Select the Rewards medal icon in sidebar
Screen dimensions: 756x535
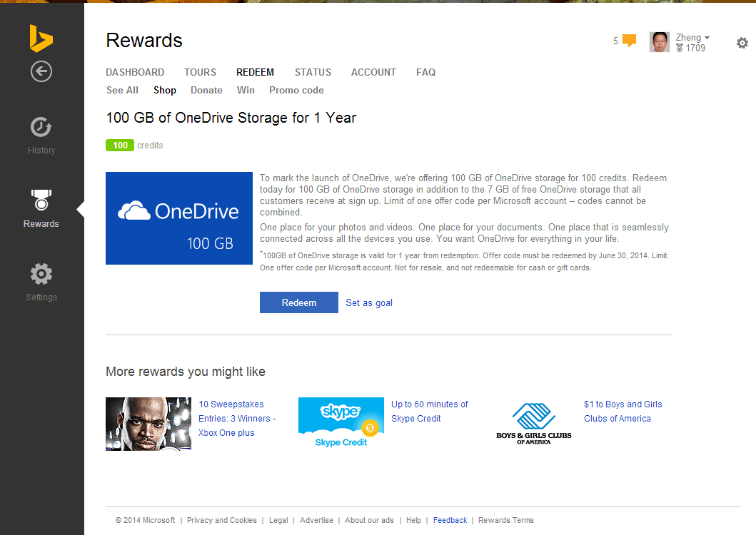tap(41, 202)
